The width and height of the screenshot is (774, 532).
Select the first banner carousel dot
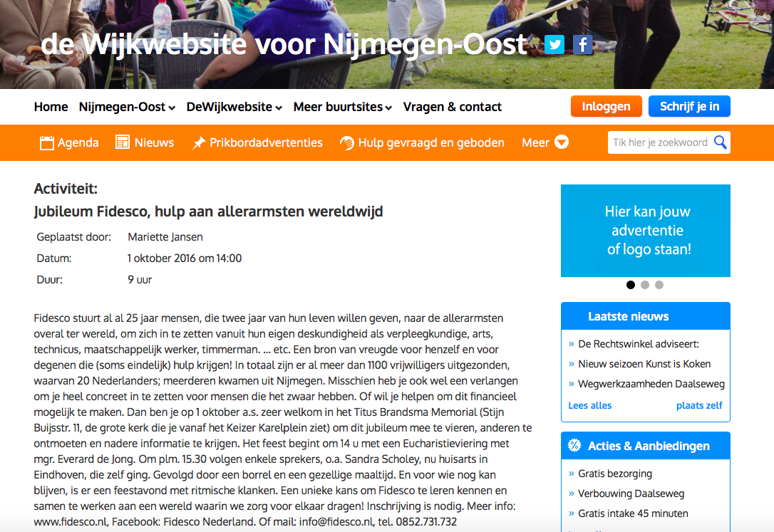click(x=630, y=285)
